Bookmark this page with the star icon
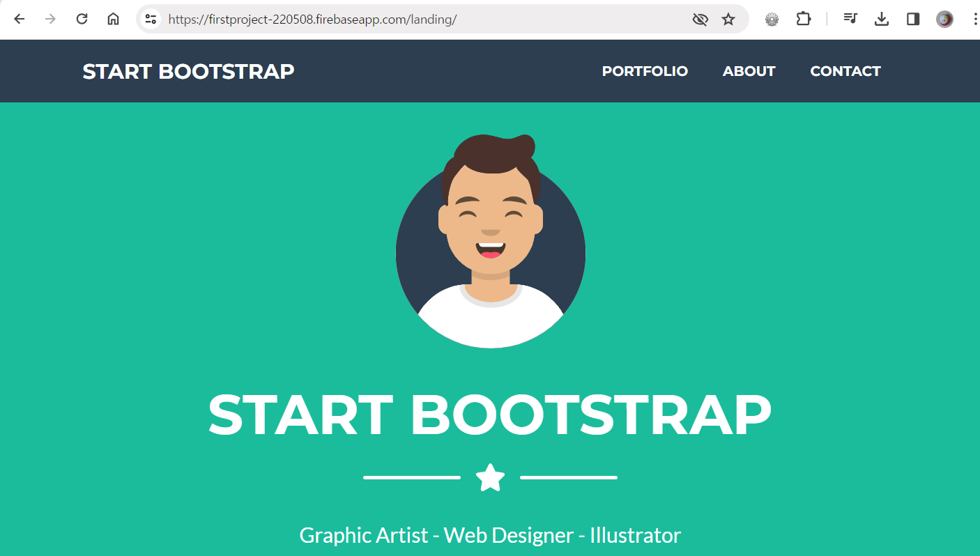 [x=728, y=20]
